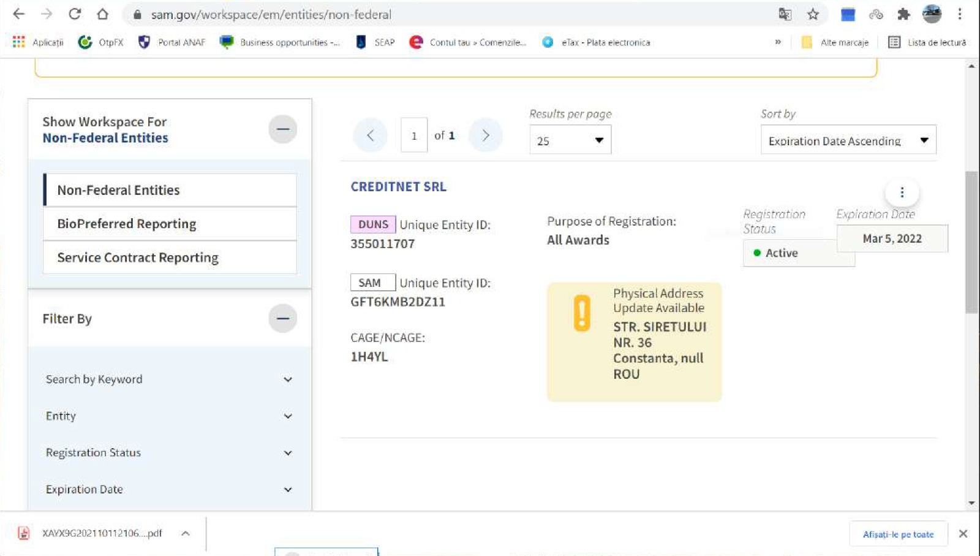Show more bookmarks with the double chevron
980x556 pixels.
pos(778,42)
